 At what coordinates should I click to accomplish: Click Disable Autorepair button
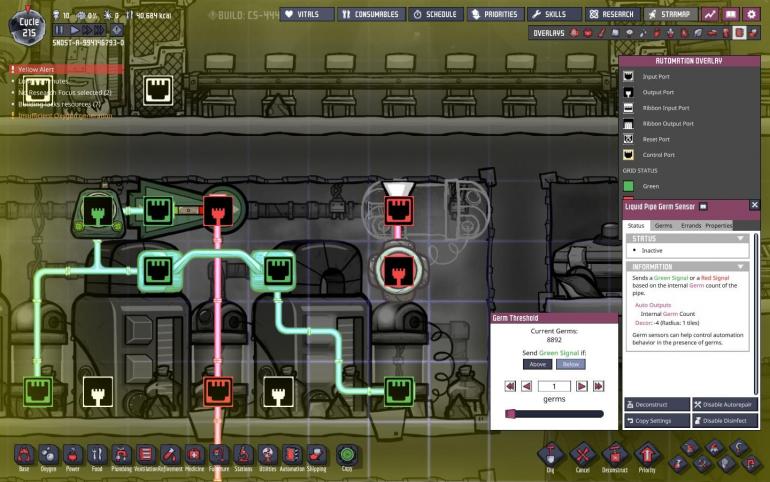pos(725,404)
